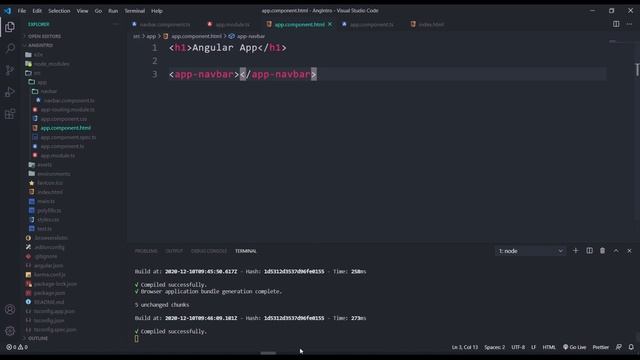Close the app.component.html tab
The image size is (640, 360).
click(330, 24)
